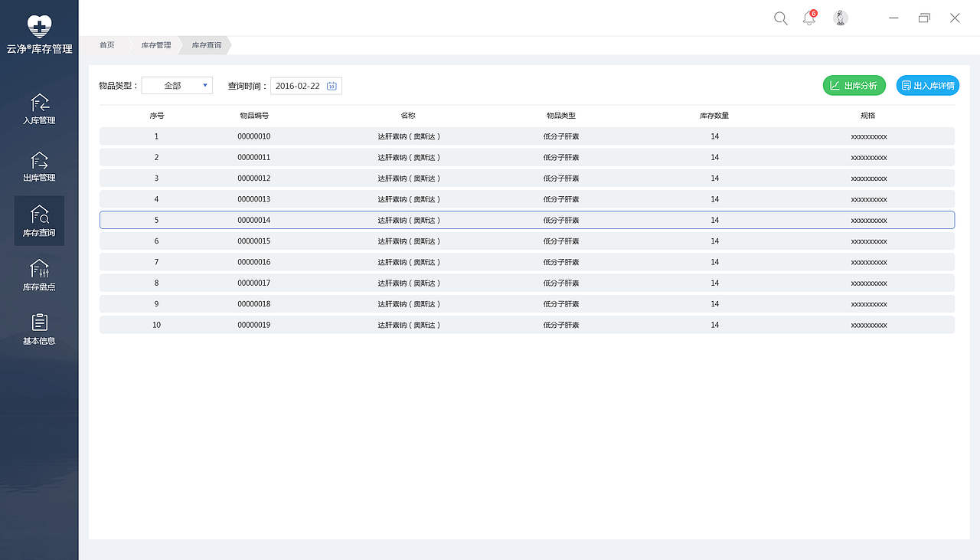Select row with code 00000016
980x560 pixels.
click(527, 262)
